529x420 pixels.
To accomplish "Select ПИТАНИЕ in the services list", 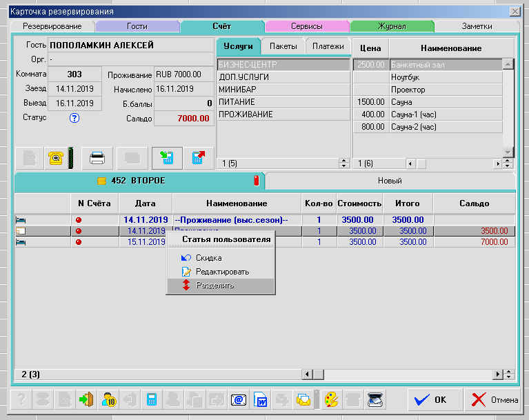I will (237, 102).
